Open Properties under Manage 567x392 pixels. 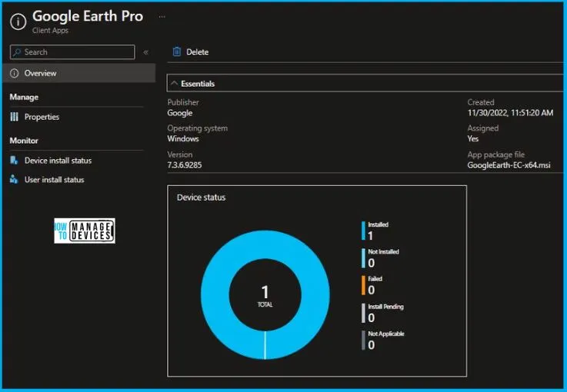point(42,117)
